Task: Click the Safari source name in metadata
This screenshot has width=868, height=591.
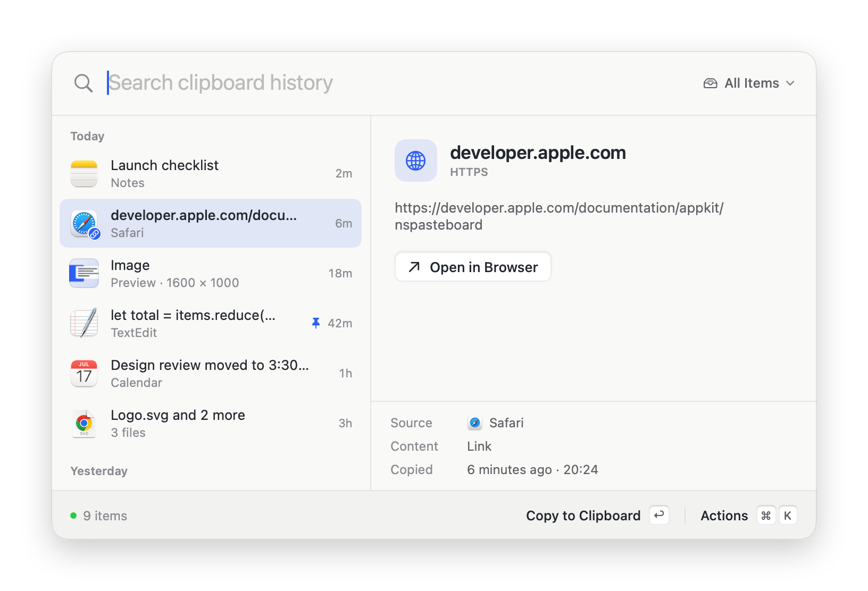Action: coord(506,423)
